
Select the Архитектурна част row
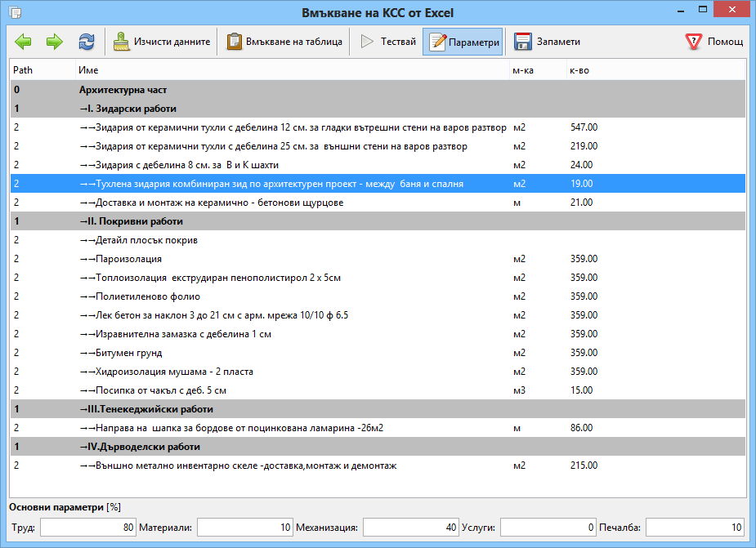378,90
